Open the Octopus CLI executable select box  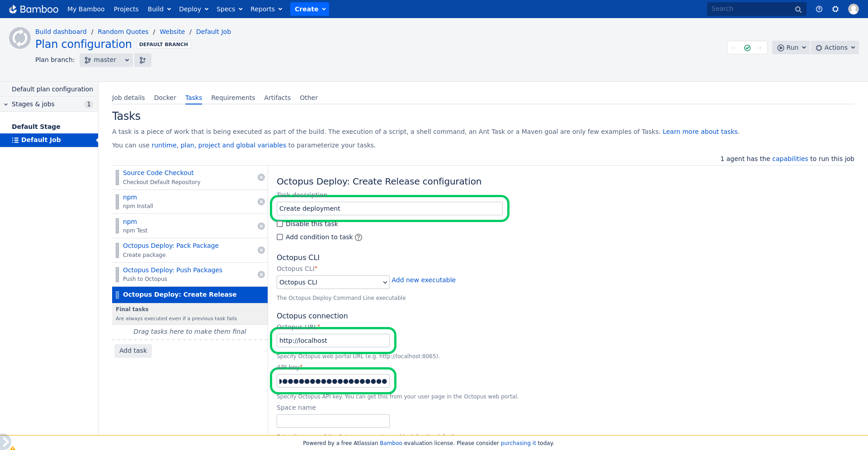[333, 282]
